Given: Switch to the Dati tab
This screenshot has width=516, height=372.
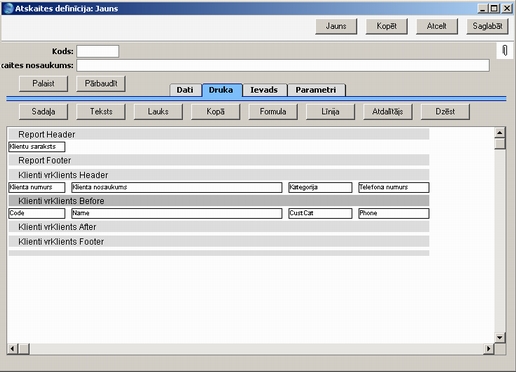Looking at the screenshot, I should 185,90.
